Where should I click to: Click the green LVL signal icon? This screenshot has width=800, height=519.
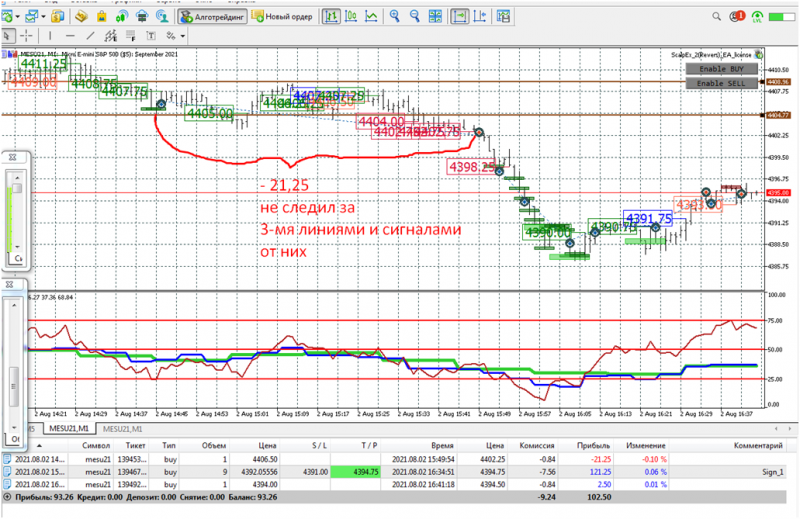pyautogui.click(x=758, y=17)
